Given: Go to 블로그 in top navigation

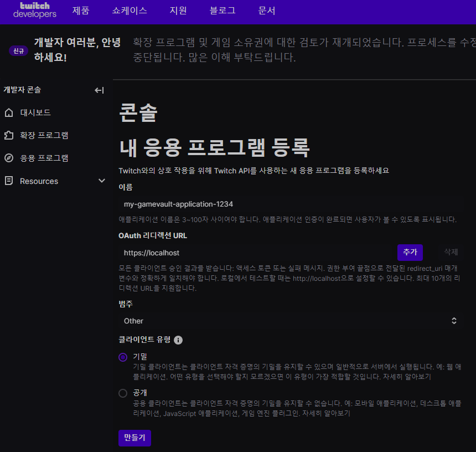Looking at the screenshot, I should 223,11.
